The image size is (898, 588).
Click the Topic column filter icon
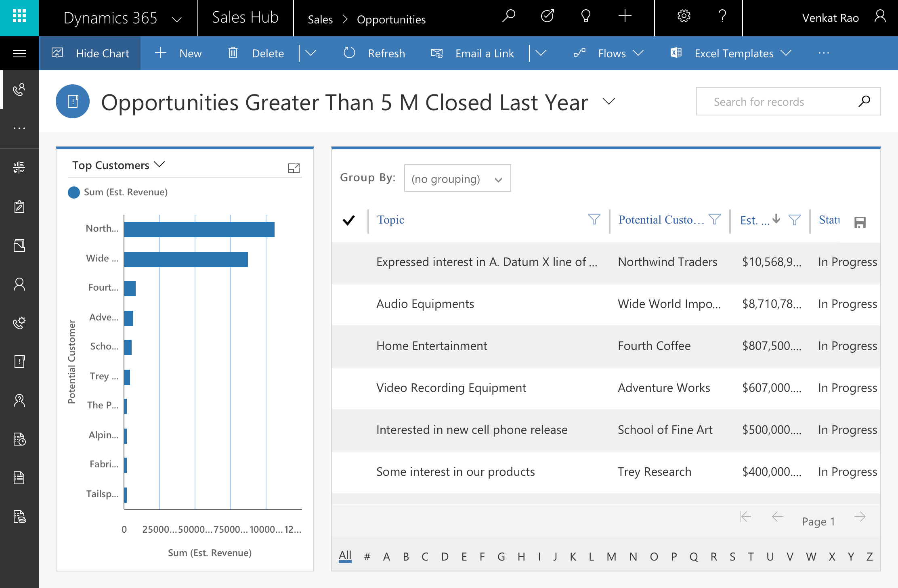pyautogui.click(x=594, y=219)
